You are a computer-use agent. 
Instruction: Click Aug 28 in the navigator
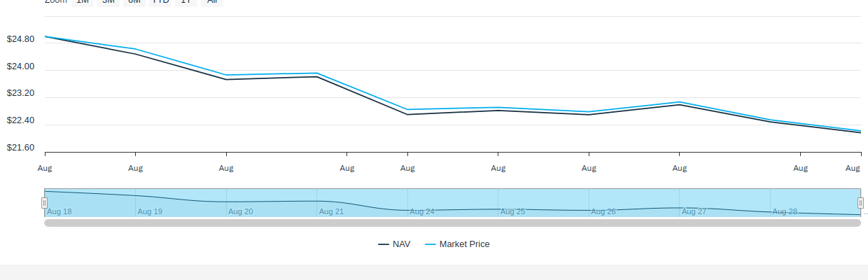pyautogui.click(x=785, y=211)
